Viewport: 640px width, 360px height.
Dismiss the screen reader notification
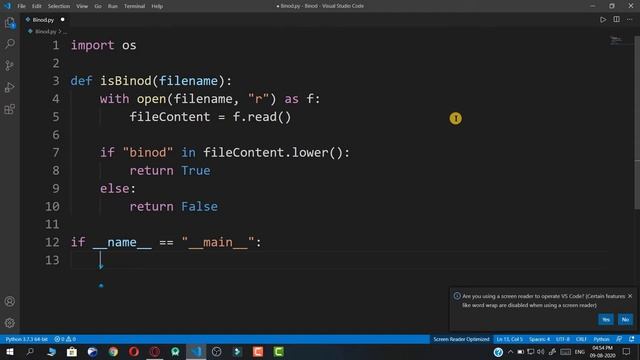(630, 296)
